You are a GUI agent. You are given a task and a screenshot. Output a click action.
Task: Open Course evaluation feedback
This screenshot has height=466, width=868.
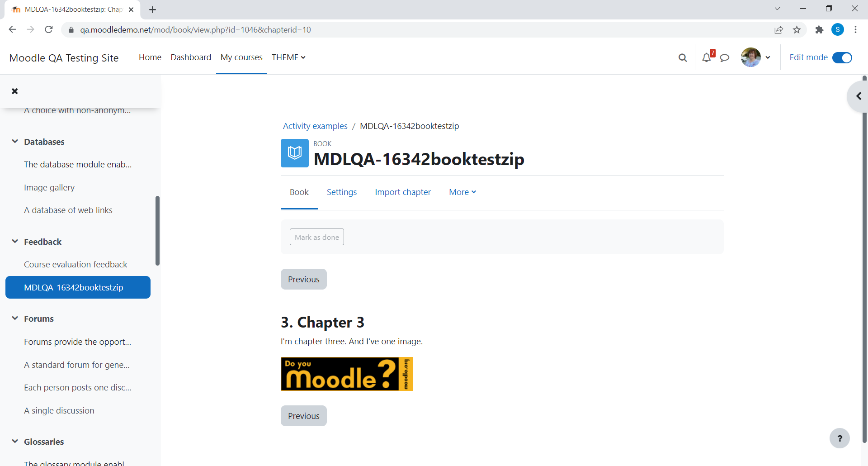75,264
